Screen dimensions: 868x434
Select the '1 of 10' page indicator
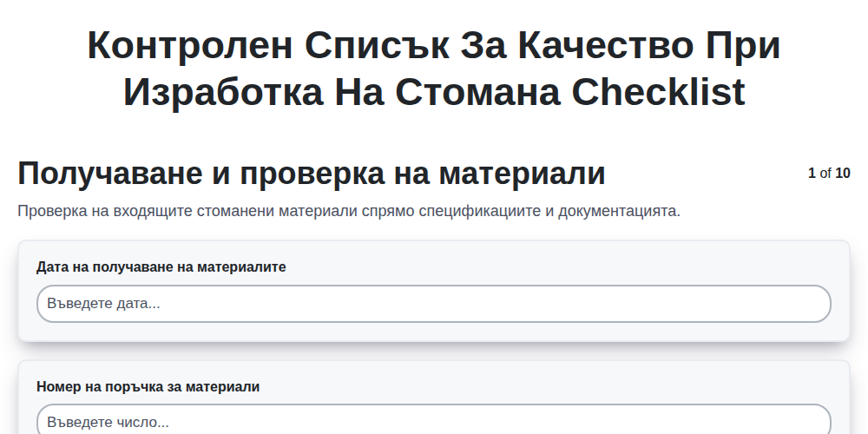coord(829,174)
